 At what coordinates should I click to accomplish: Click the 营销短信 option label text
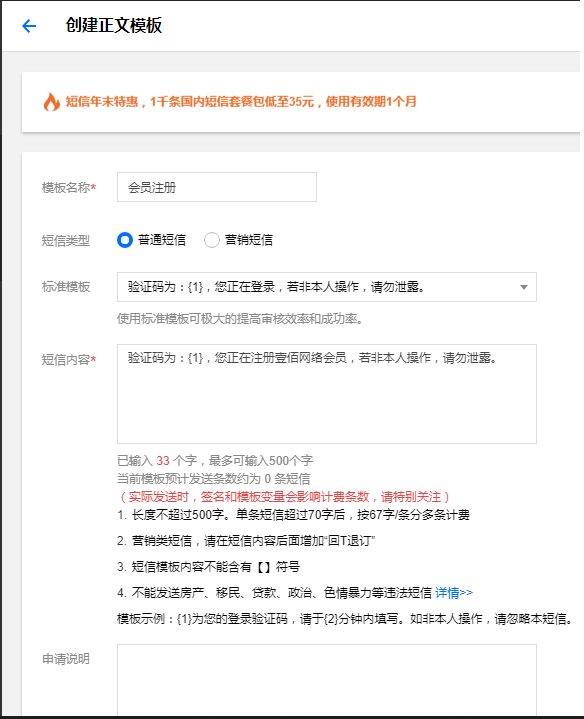point(249,240)
